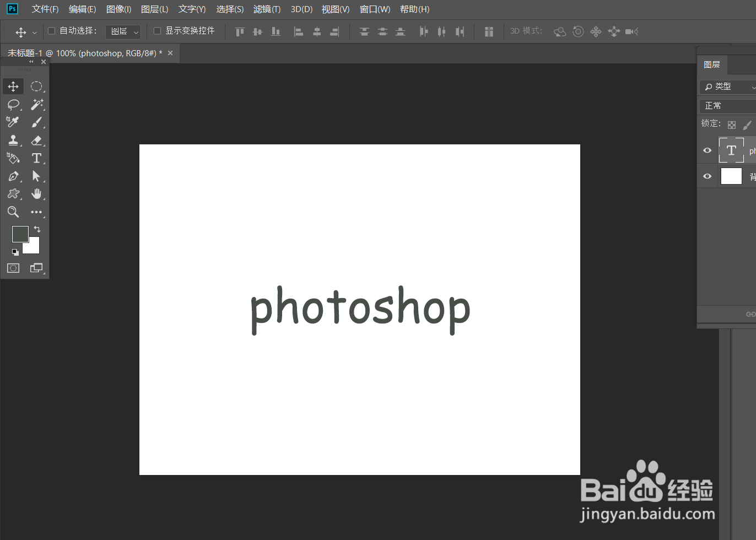This screenshot has height=540, width=756.
Task: Enable the 自动选择 checkbox
Action: click(52, 31)
